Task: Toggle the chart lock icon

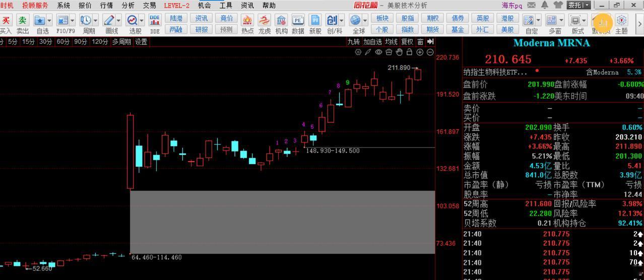Action: click(409, 52)
